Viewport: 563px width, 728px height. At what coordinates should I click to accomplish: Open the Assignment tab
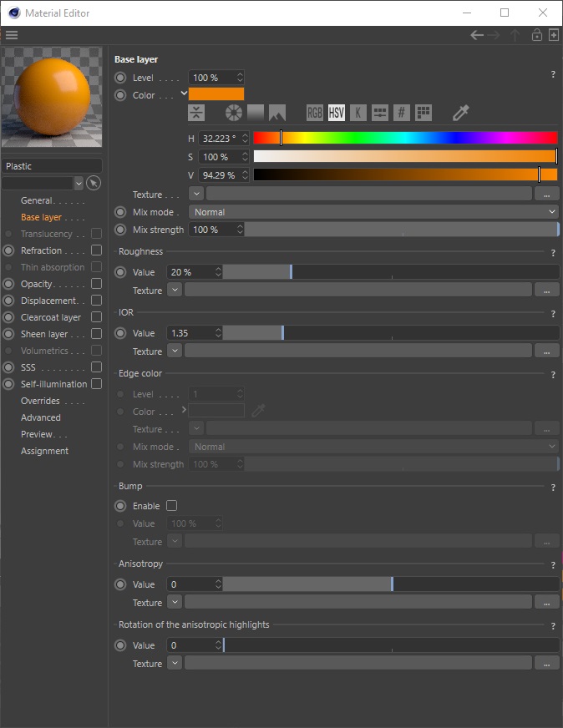pos(44,451)
